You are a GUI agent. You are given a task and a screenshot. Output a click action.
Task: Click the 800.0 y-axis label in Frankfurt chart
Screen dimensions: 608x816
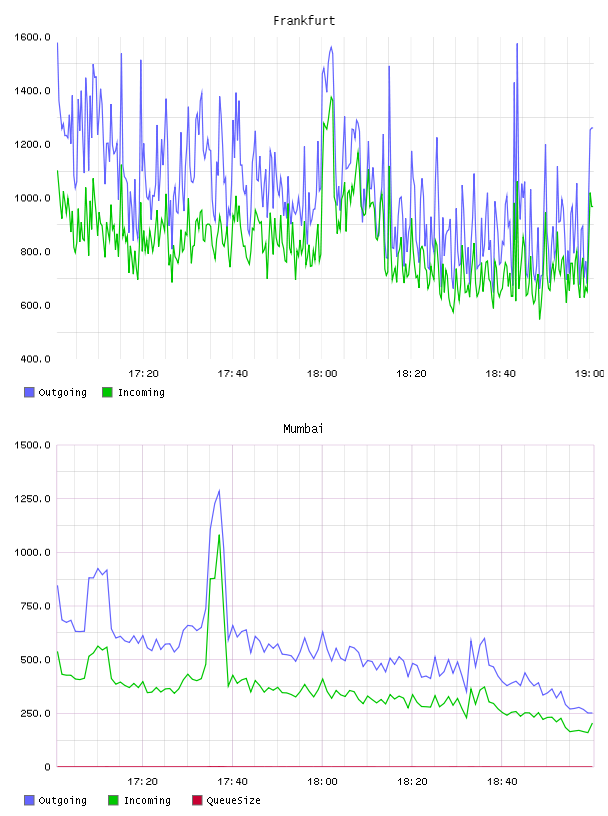click(x=35, y=252)
